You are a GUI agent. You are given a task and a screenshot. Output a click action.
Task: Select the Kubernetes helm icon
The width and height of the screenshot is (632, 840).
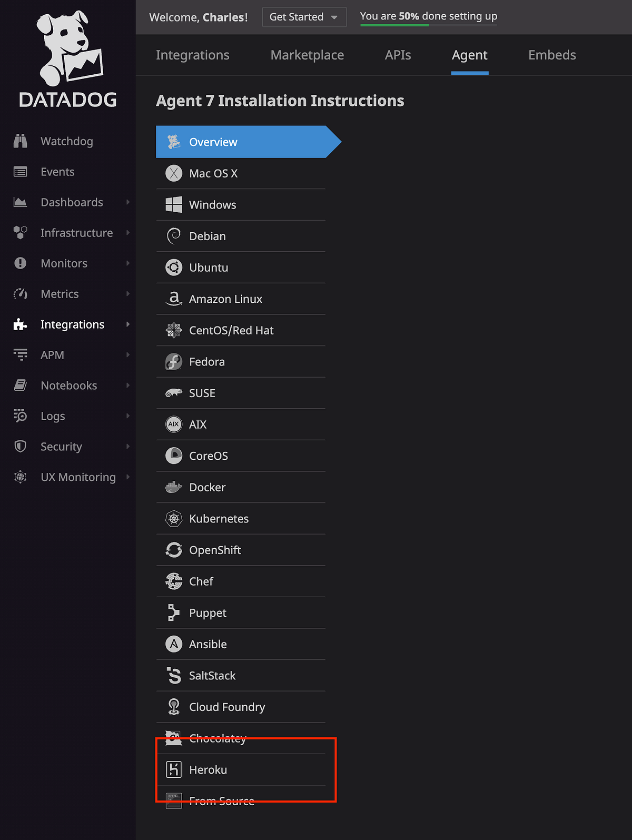point(174,518)
